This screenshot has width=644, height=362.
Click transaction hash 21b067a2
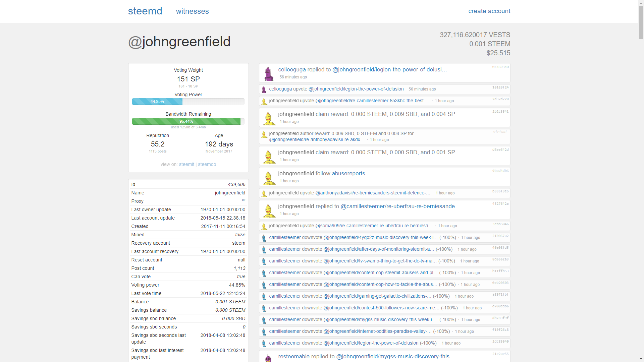pyautogui.click(x=500, y=236)
